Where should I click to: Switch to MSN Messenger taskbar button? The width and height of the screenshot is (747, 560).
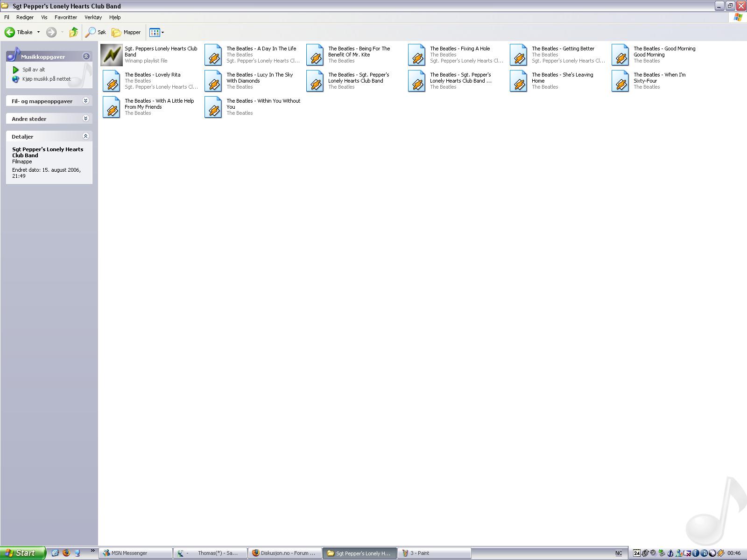point(135,553)
